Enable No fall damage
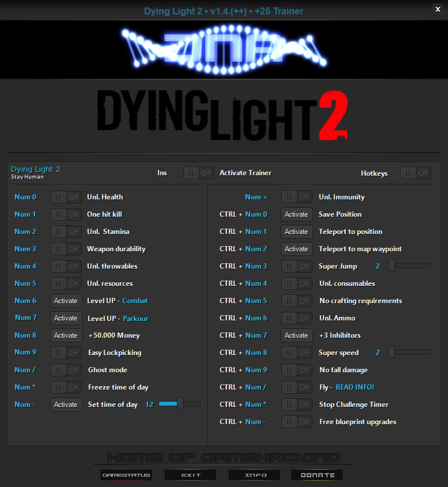 (297, 370)
